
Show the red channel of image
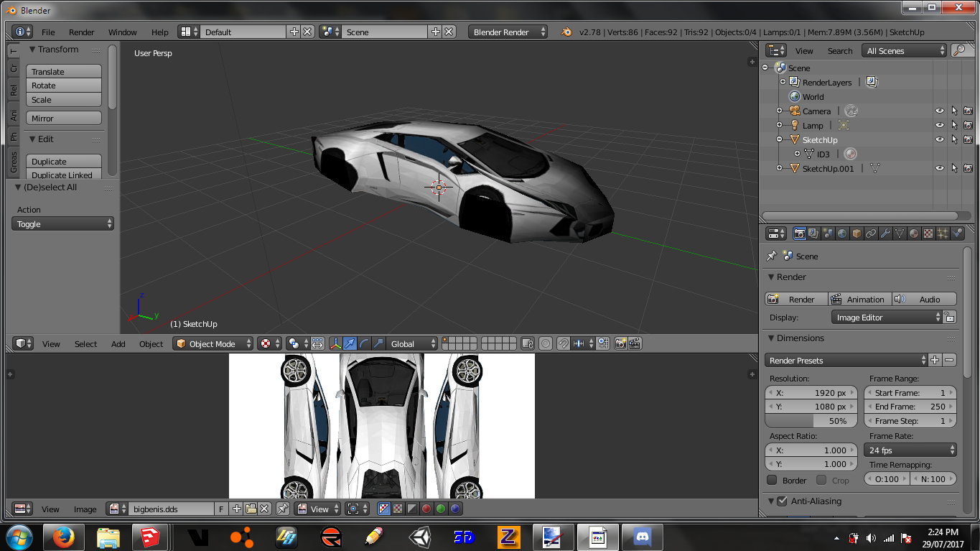point(426,509)
